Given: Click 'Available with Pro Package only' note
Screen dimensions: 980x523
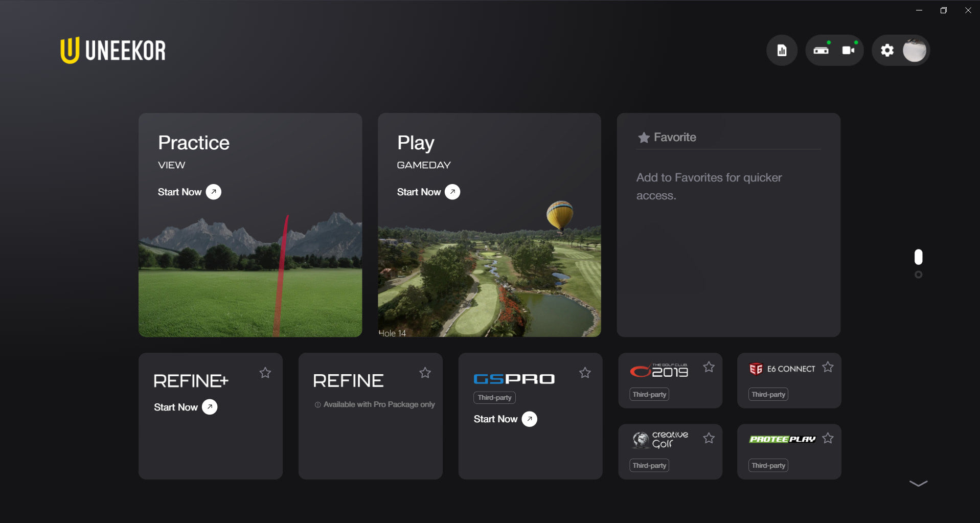Looking at the screenshot, I should [375, 404].
